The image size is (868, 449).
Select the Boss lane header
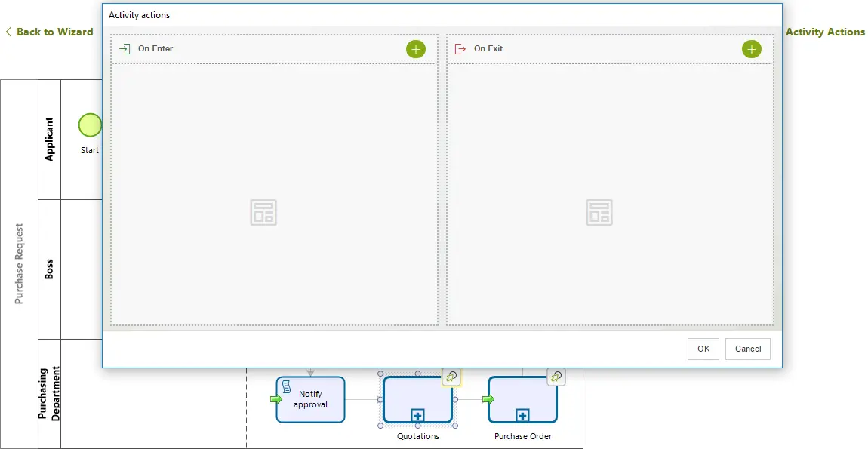49,269
